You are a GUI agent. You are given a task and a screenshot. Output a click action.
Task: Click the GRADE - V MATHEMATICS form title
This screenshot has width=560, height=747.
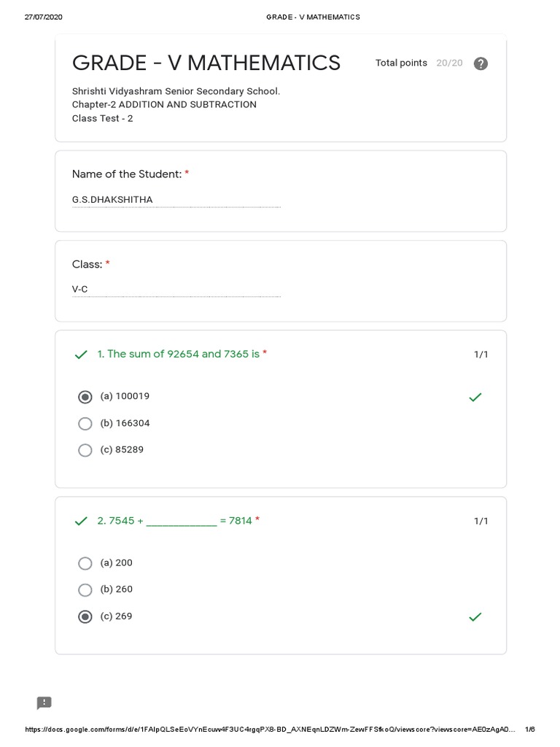pyautogui.click(x=206, y=63)
